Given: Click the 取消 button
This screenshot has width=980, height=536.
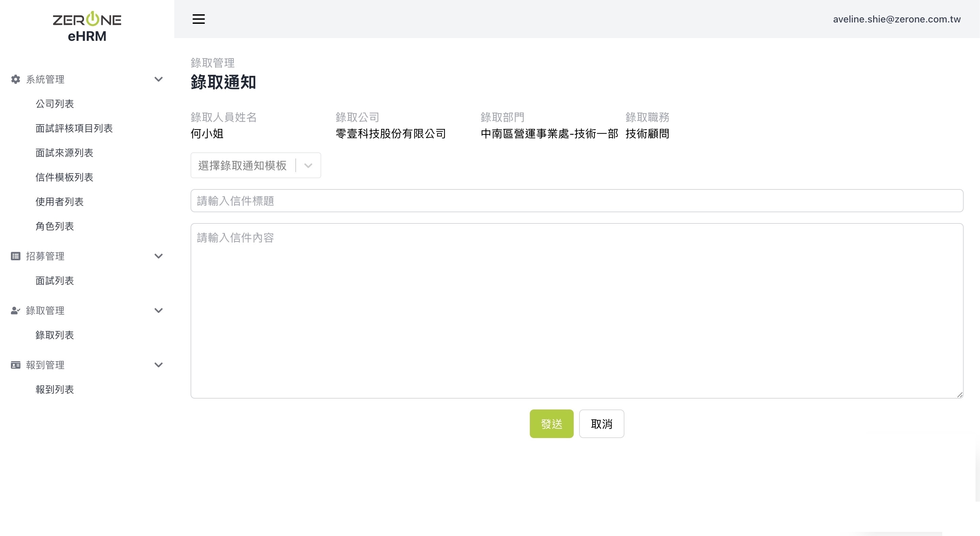Looking at the screenshot, I should [x=601, y=424].
